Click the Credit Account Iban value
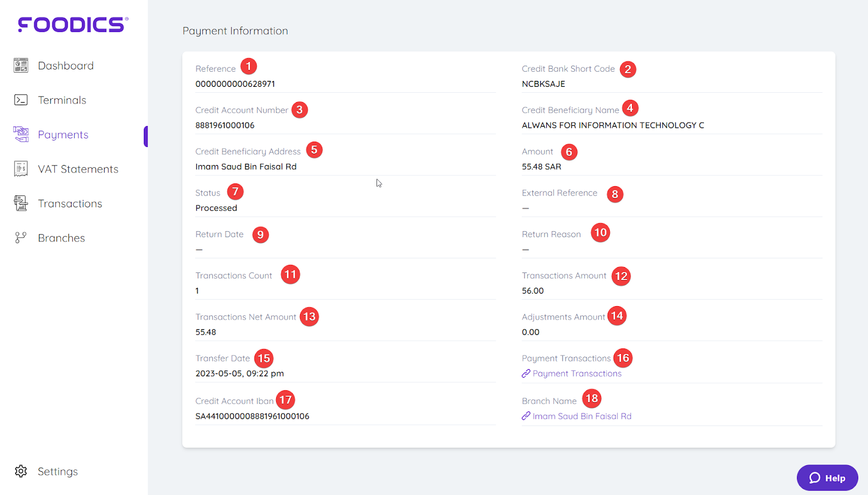Viewport: 868px width, 495px height. coord(252,416)
